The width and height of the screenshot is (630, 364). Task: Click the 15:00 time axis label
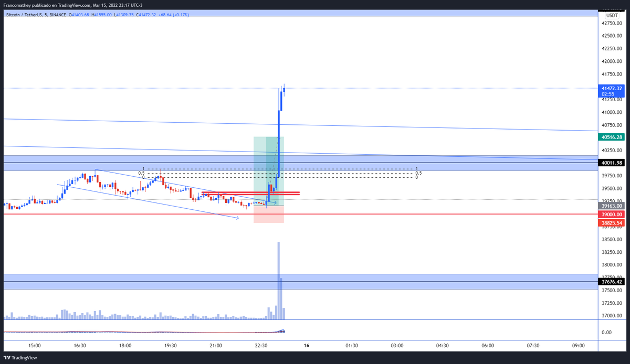35,346
